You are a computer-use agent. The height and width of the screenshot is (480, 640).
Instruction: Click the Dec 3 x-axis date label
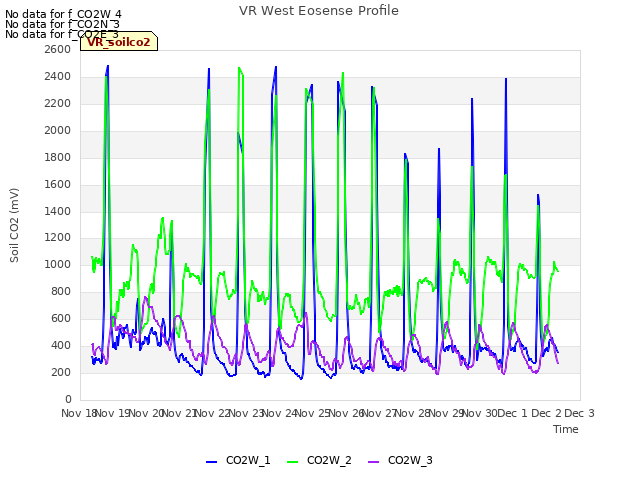click(x=579, y=413)
